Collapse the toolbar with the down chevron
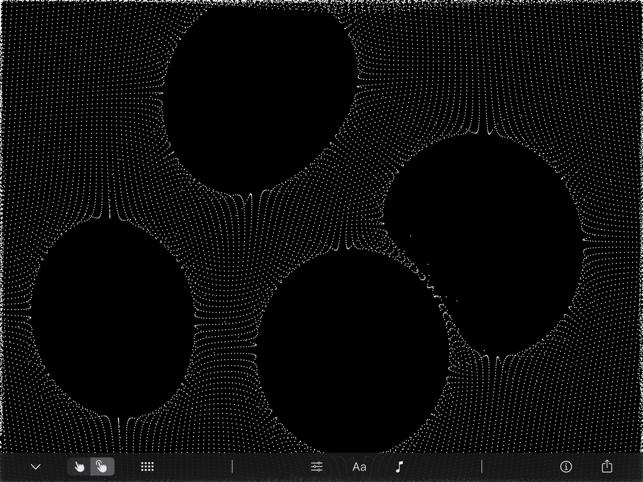Screen dimensions: 643x482 tap(36, 467)
